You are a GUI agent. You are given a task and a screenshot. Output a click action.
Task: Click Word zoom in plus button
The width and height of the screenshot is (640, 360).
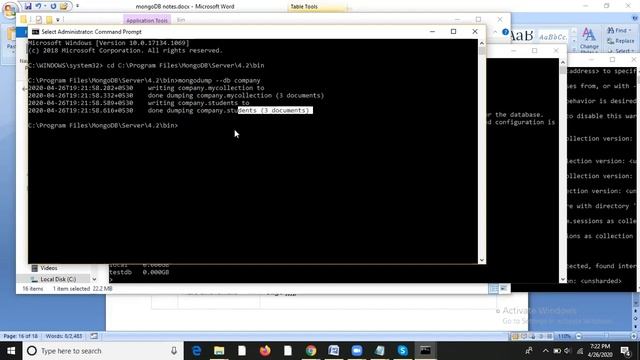click(633, 336)
